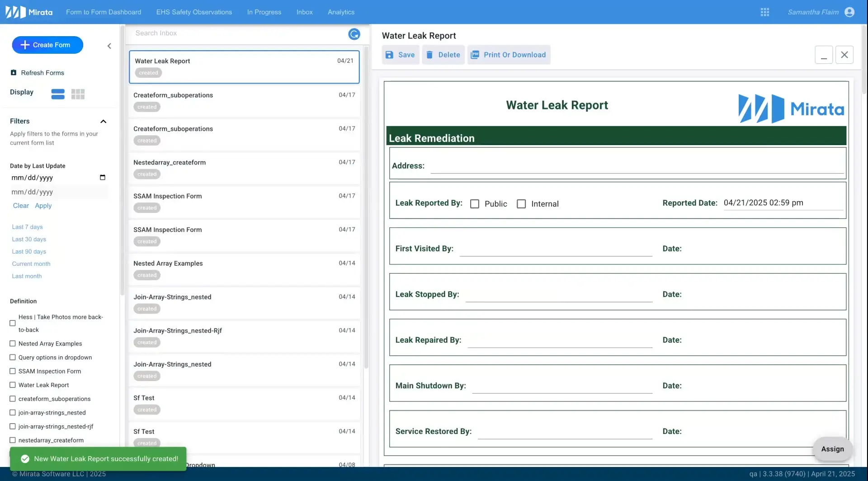
Task: Check the Water Leak Report definition filter
Action: (12, 384)
